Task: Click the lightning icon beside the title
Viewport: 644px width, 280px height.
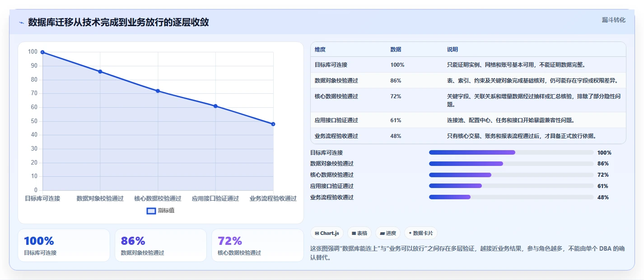Action: point(21,23)
